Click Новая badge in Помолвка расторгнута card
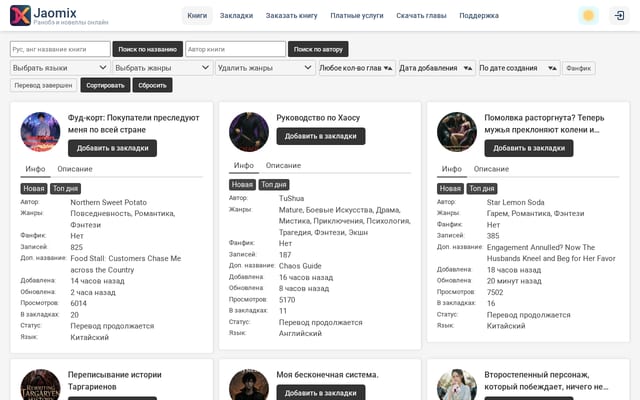 pos(450,189)
